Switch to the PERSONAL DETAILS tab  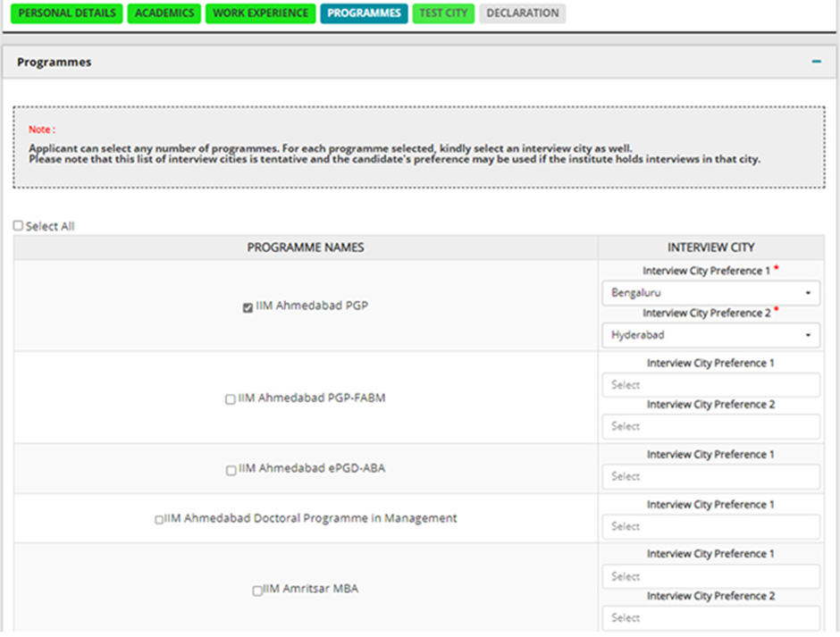65,13
